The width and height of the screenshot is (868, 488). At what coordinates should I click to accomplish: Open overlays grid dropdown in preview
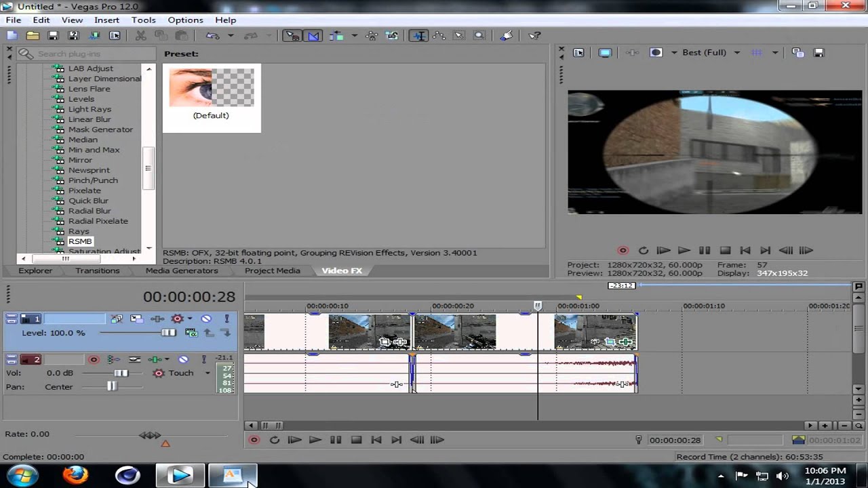[774, 52]
